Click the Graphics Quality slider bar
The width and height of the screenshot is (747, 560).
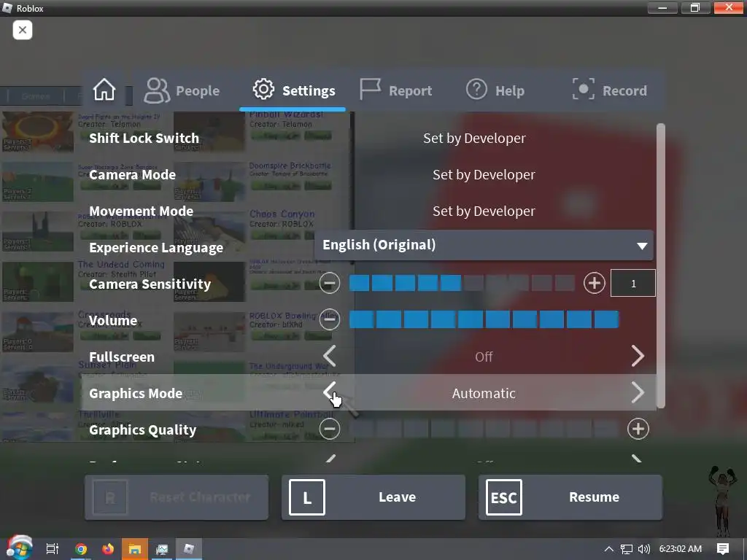pos(484,429)
